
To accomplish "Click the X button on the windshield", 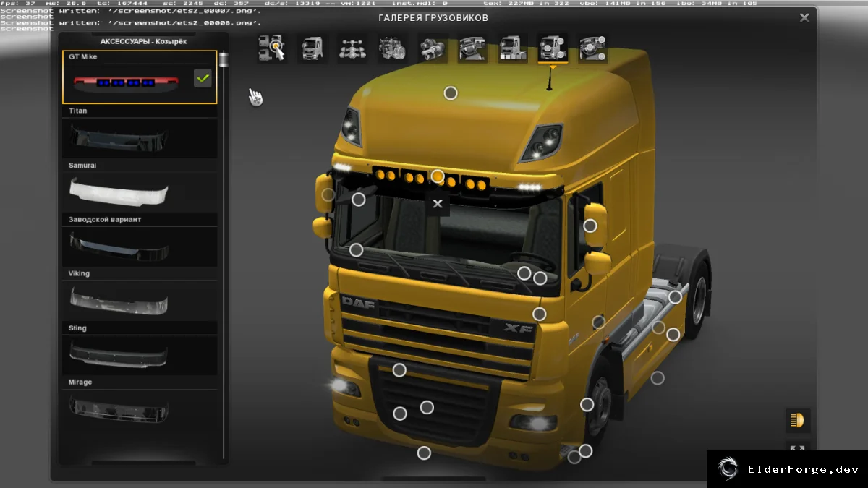I will (437, 204).
